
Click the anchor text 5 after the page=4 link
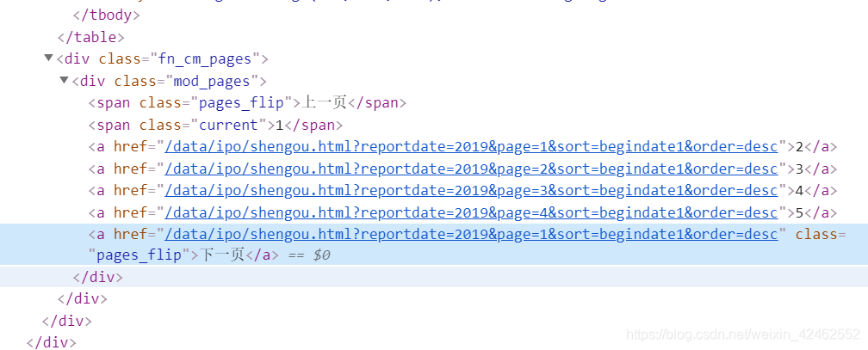pyautogui.click(x=799, y=212)
